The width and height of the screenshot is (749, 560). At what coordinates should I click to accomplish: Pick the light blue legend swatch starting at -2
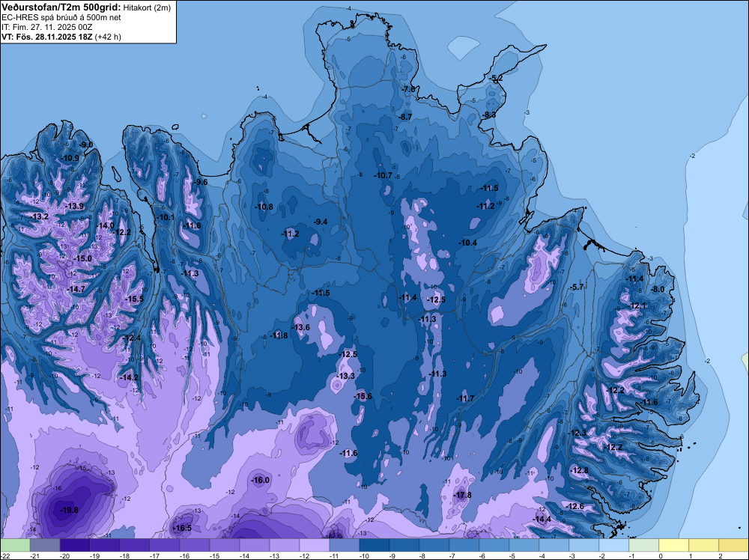tap(614, 545)
